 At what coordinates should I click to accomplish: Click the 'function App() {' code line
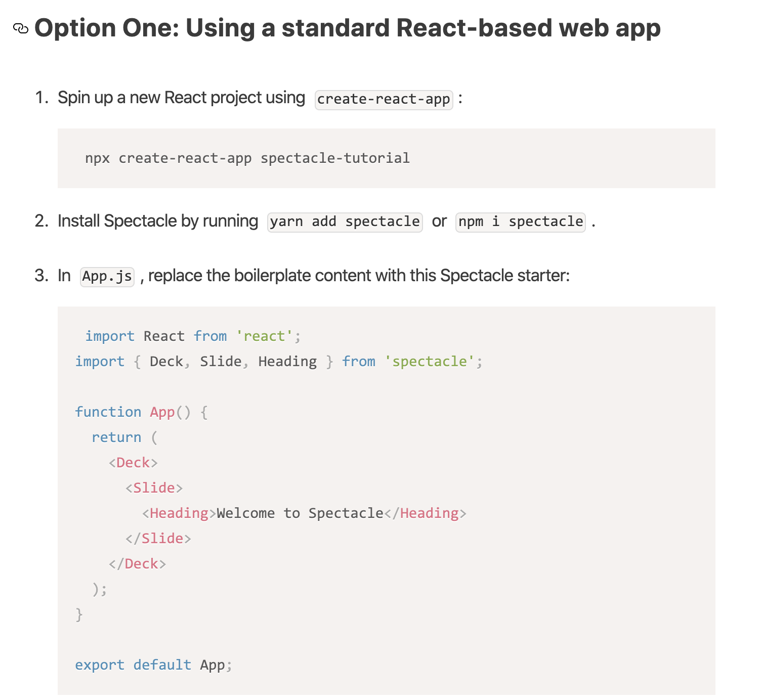coord(141,412)
